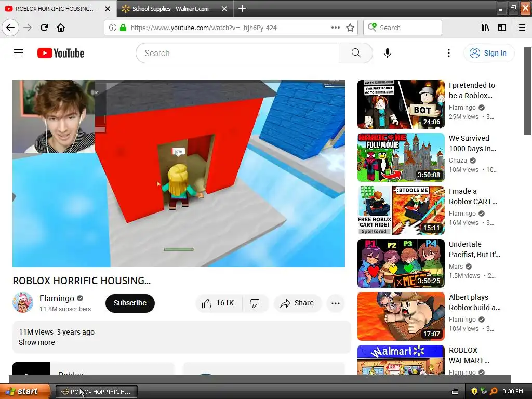Open page actions three-dot menu in address bar
The image size is (532, 399).
click(335, 28)
